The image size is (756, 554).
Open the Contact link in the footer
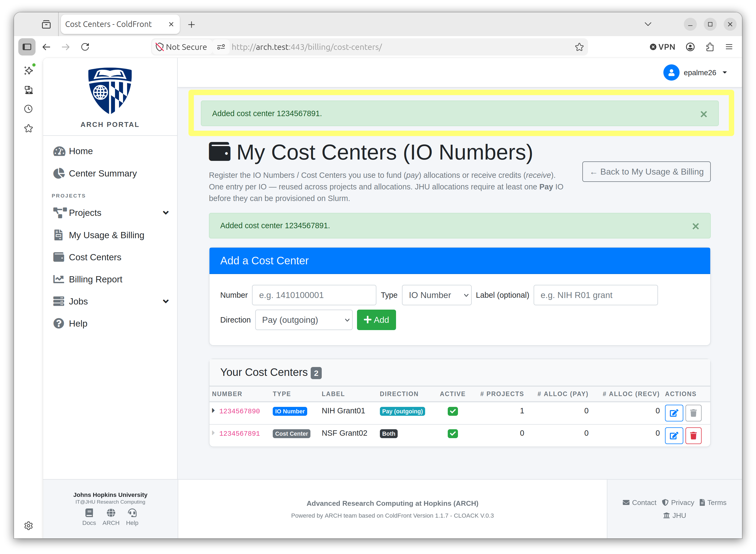(639, 503)
